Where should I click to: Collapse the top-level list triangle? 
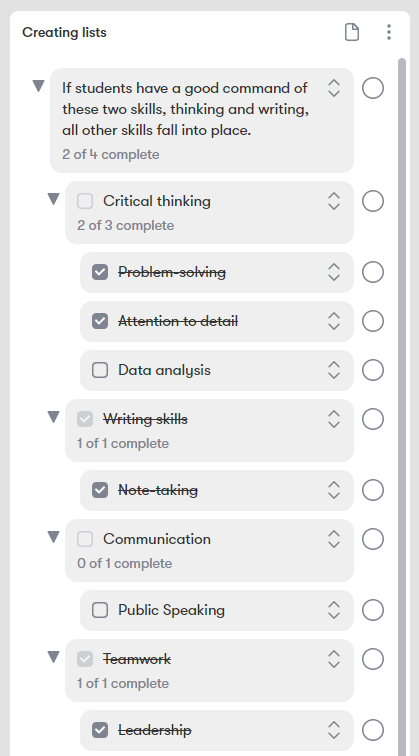click(x=39, y=86)
